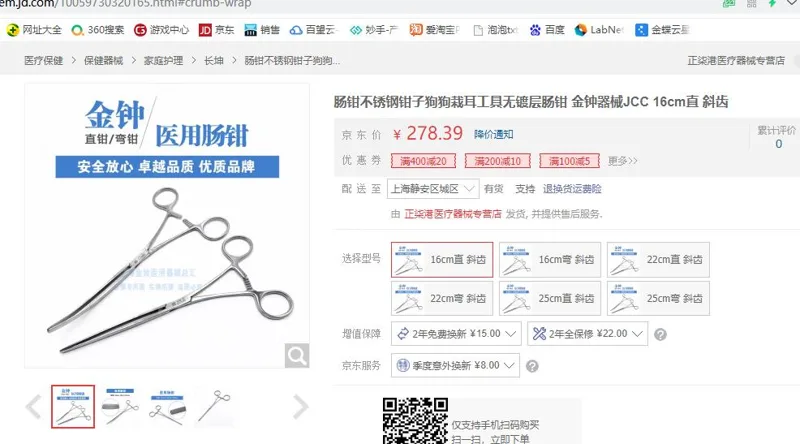Click the 累计评价 review count
The height and width of the screenshot is (444, 800).
click(778, 137)
